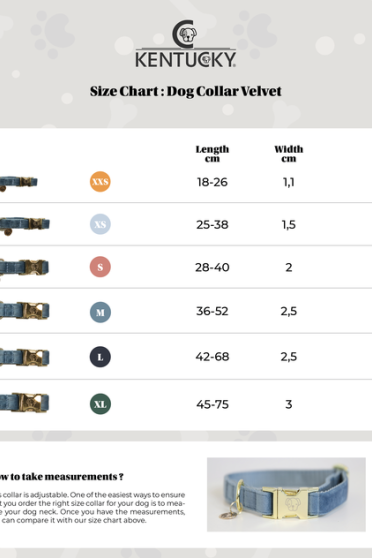This screenshot has width=372, height=558.
Task: Select the dark navy L size badge
Action: click(x=100, y=357)
